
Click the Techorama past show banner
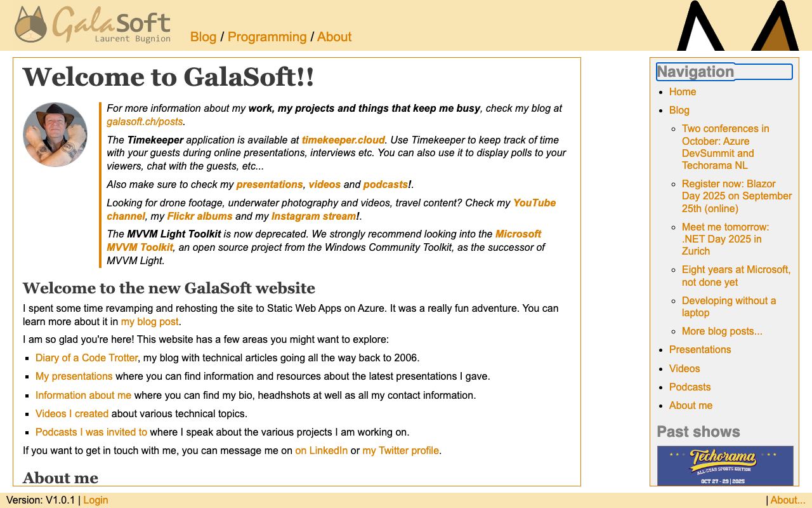[x=725, y=466]
